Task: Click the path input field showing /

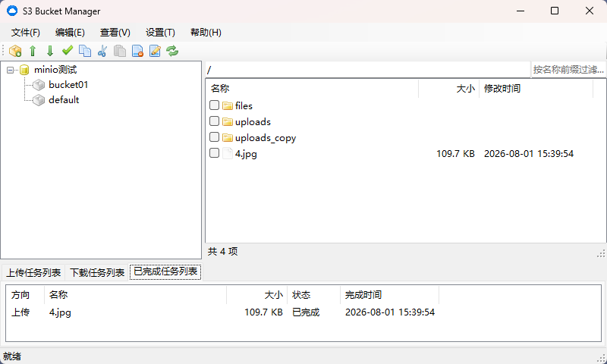Action: [x=368, y=70]
